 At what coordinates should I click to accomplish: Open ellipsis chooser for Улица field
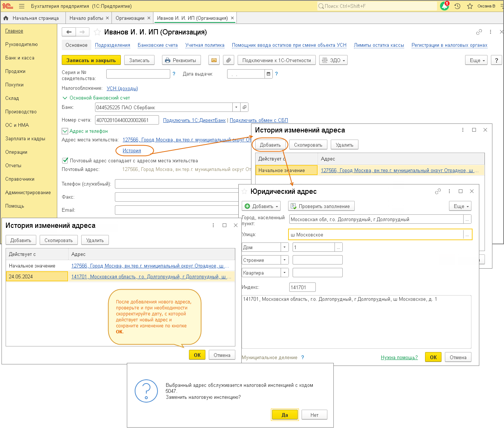(467, 235)
